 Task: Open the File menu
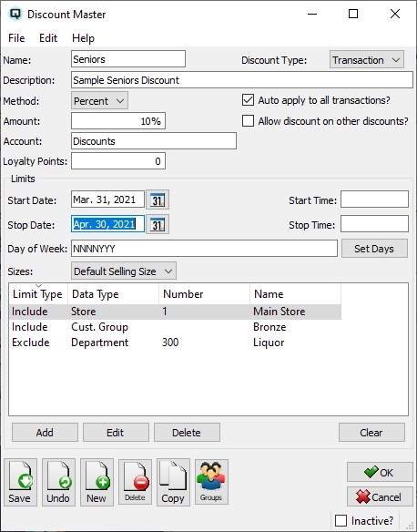point(16,38)
